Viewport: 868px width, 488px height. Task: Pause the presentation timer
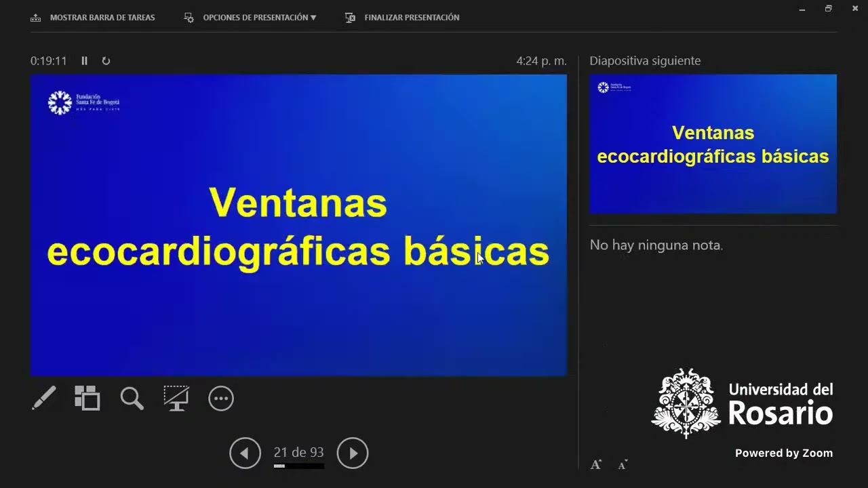point(85,61)
